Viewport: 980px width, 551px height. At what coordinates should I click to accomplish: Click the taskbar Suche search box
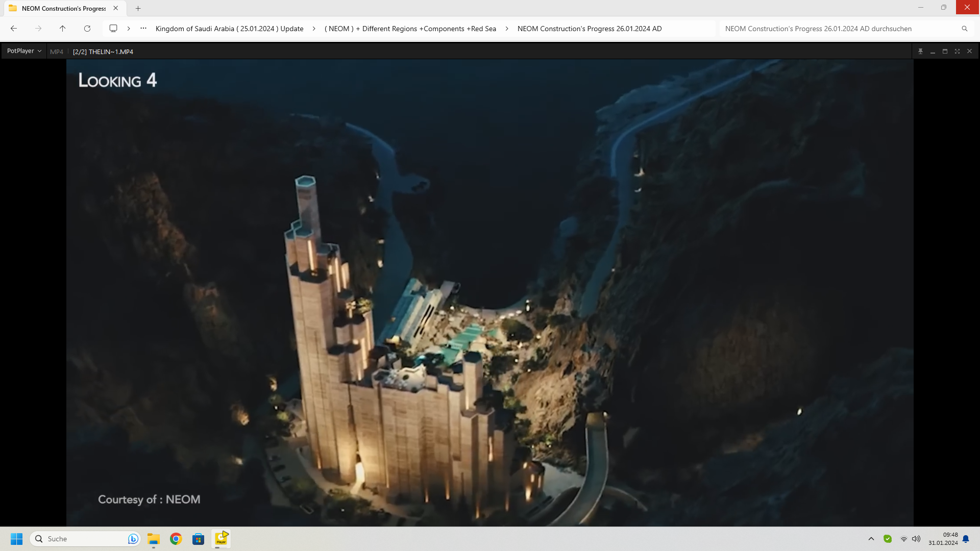[x=85, y=539]
